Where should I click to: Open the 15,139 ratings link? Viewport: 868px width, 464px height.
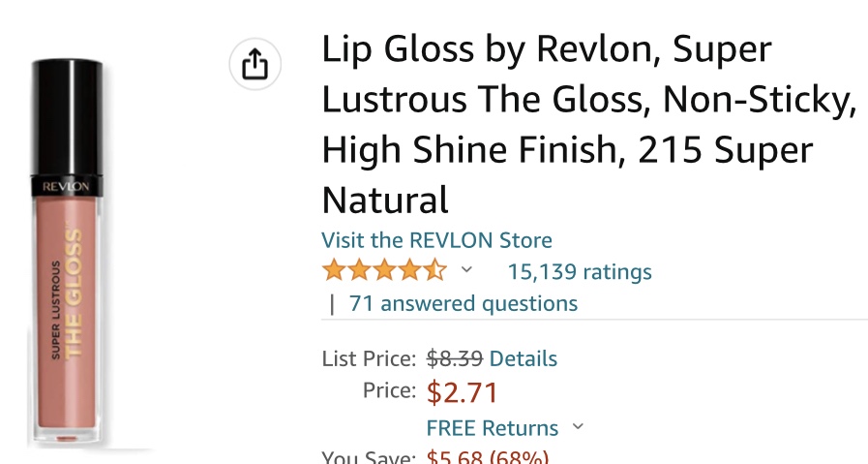pos(580,272)
